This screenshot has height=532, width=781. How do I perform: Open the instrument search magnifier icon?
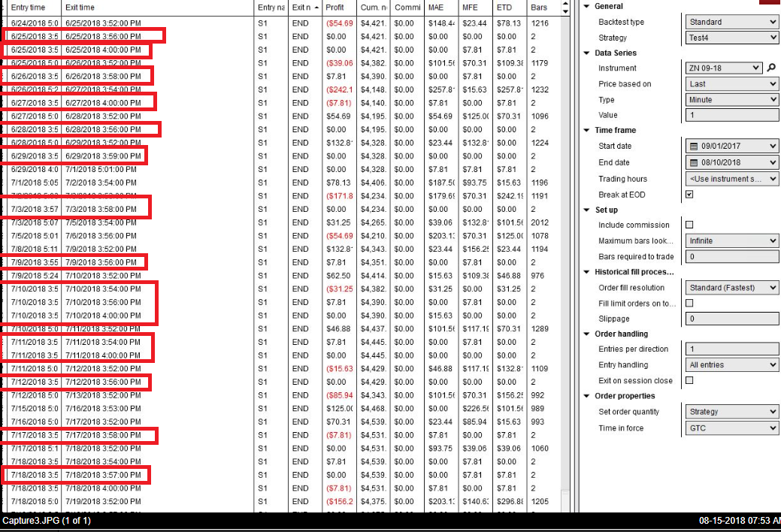point(771,68)
